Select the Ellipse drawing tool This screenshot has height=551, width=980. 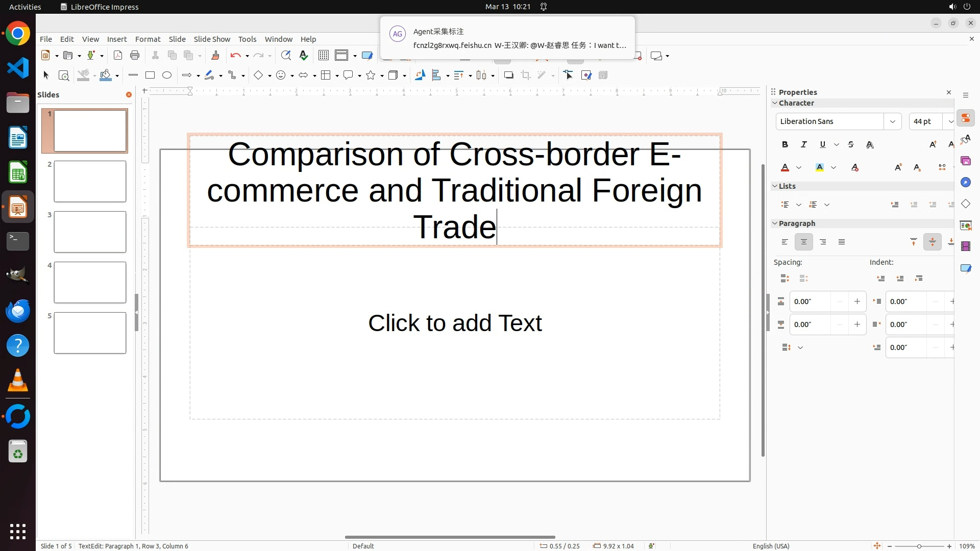pos(167,75)
